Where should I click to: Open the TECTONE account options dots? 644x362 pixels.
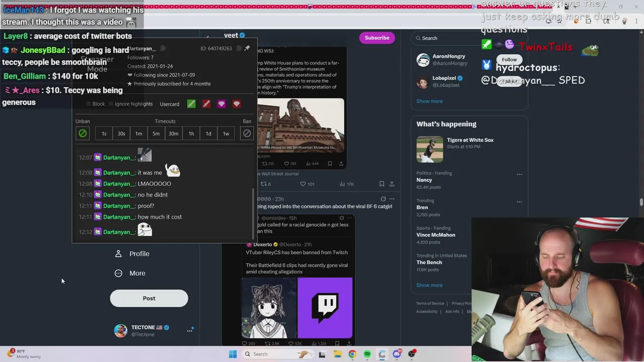(x=190, y=330)
